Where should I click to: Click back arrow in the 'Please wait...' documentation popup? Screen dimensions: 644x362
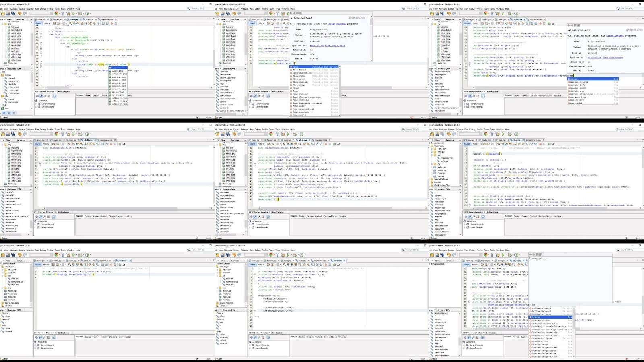point(530,254)
